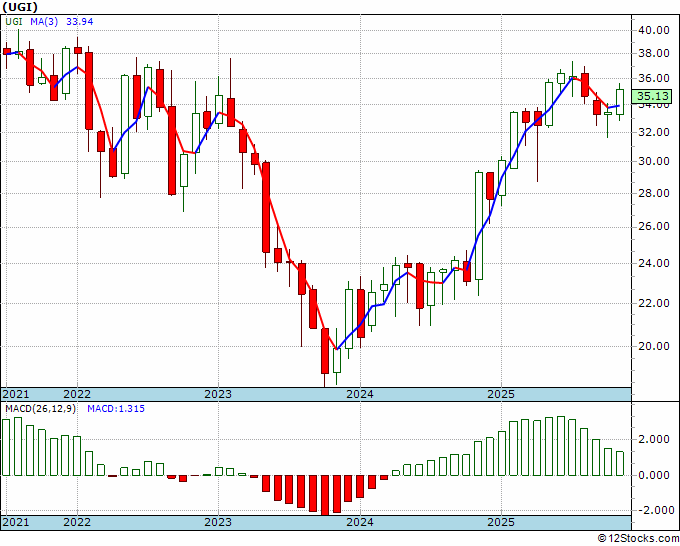Click the 28.00 price axis label
The height and width of the screenshot is (546, 680).
[x=653, y=193]
